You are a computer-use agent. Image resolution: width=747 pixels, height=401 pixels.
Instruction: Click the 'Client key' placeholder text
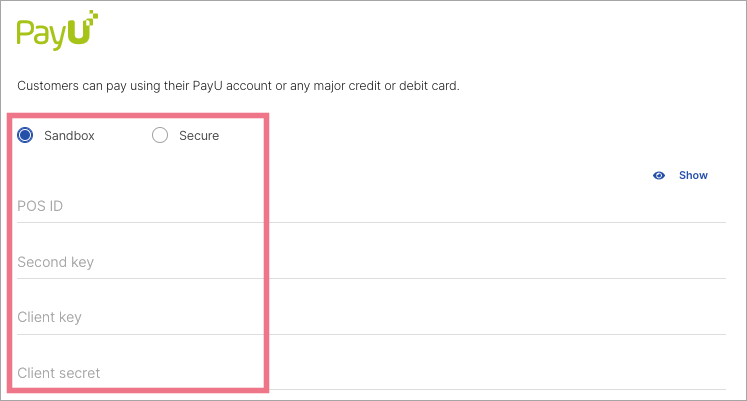tap(49, 317)
